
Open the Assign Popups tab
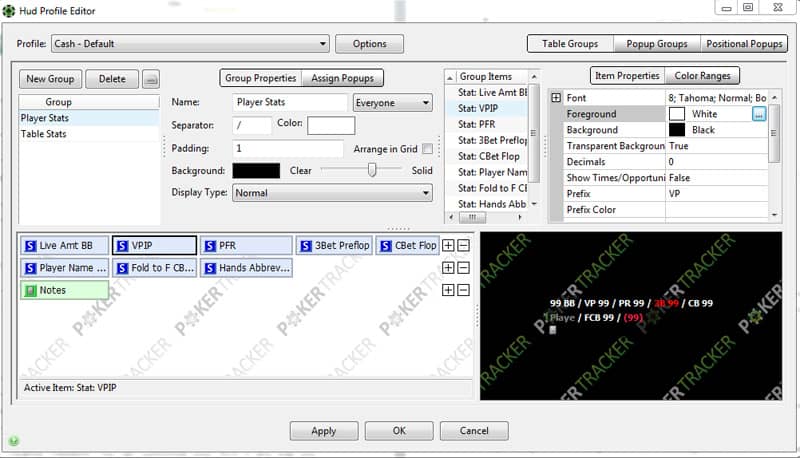pyautogui.click(x=342, y=78)
